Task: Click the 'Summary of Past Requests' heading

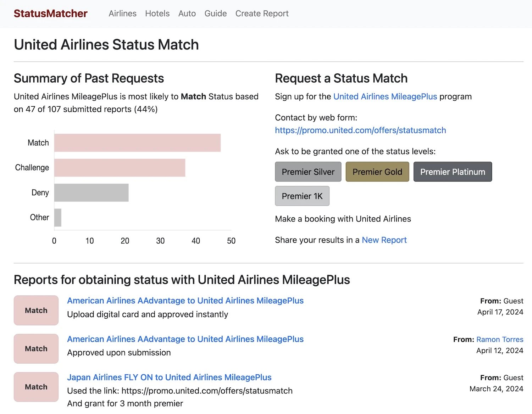Action: point(89,78)
